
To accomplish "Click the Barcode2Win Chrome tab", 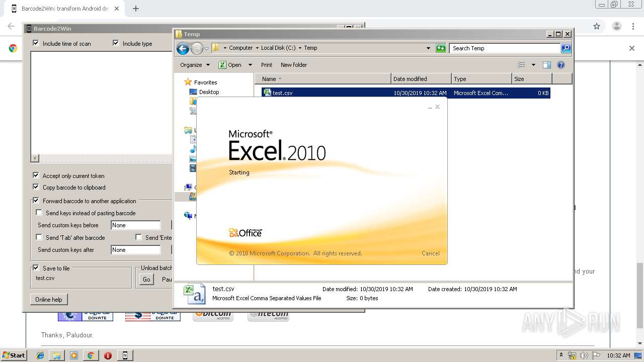I will pyautogui.click(x=65, y=9).
